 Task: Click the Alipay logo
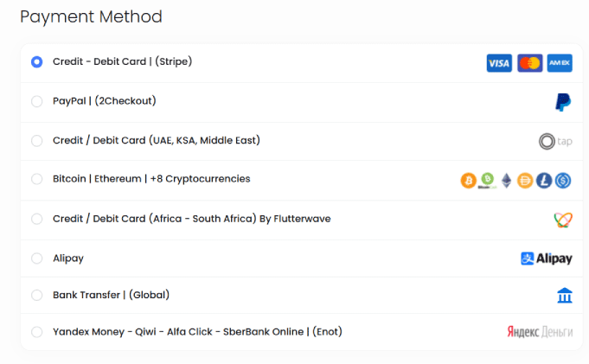coord(547,259)
